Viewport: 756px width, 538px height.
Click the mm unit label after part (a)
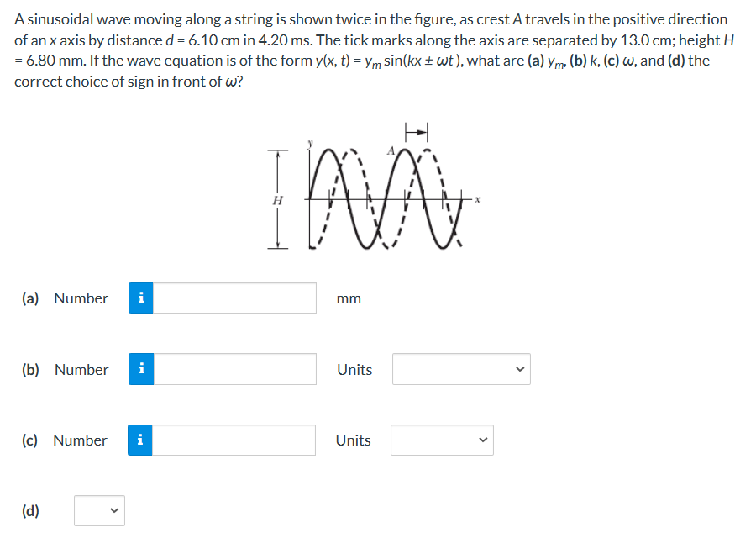(x=348, y=298)
